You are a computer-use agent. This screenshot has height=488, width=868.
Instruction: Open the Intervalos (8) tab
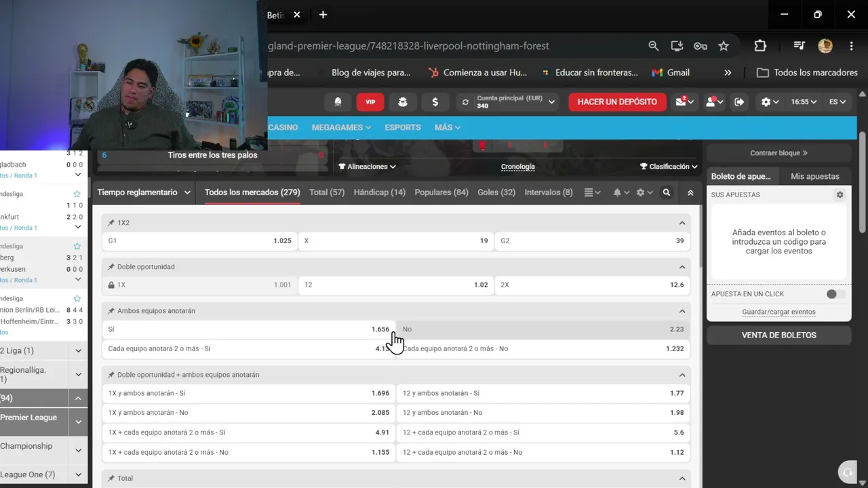pyautogui.click(x=549, y=192)
